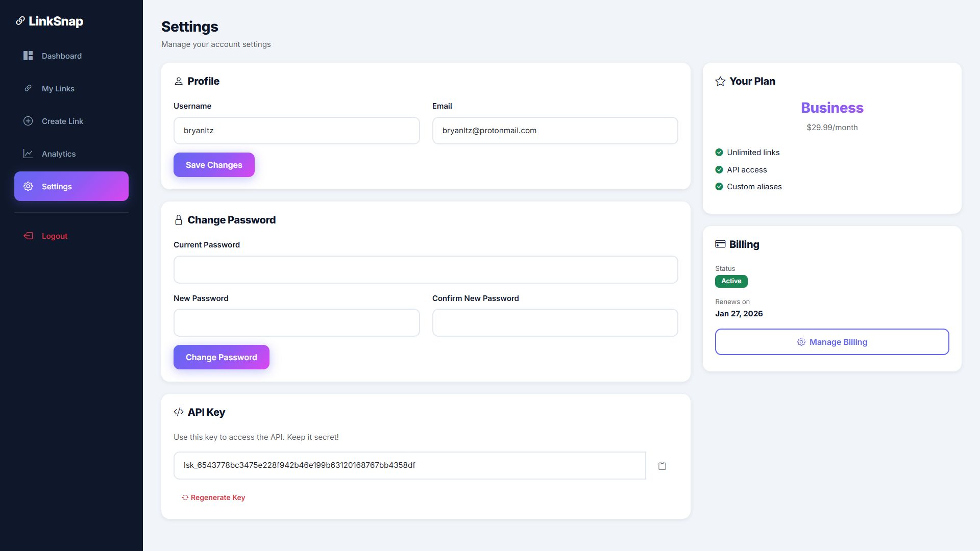Go to My Links page

click(58, 88)
